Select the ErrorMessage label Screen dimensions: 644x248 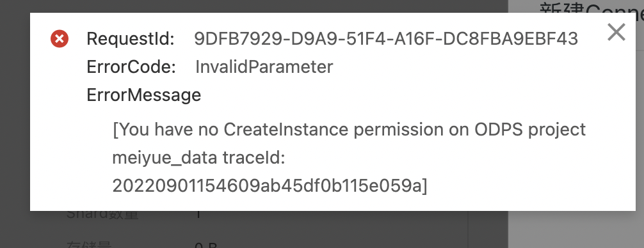coord(144,95)
